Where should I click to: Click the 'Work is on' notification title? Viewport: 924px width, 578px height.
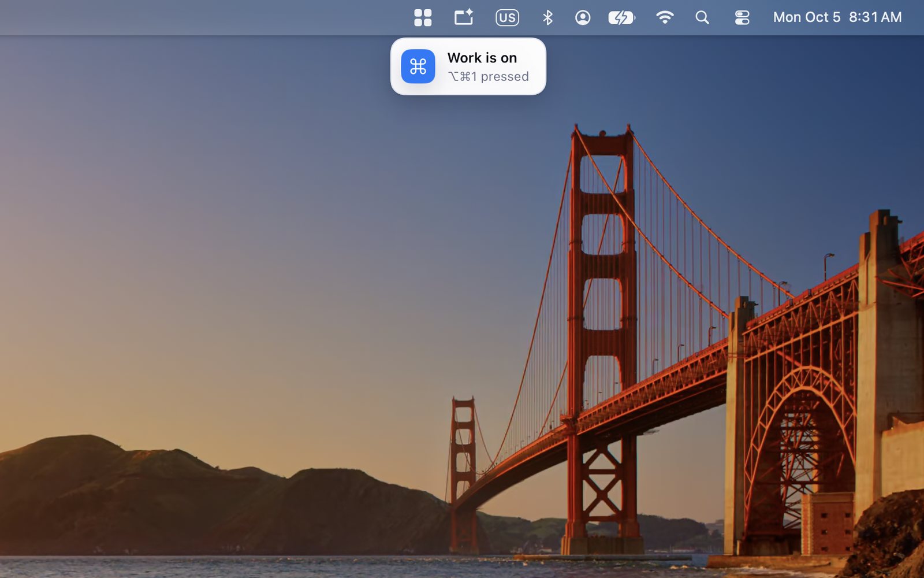click(482, 58)
